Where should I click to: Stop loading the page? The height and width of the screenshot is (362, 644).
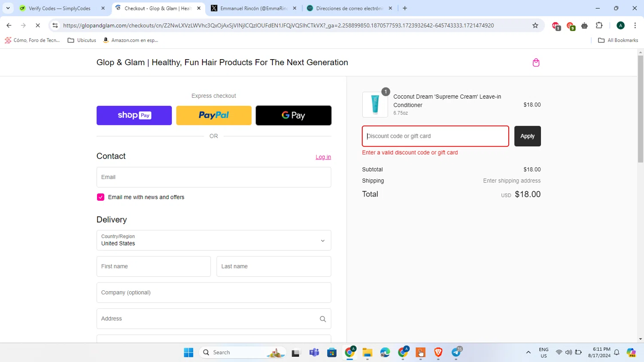point(38,25)
